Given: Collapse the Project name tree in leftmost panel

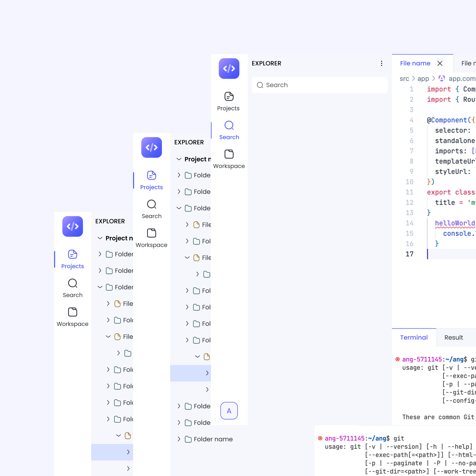Looking at the screenshot, I should (100, 238).
